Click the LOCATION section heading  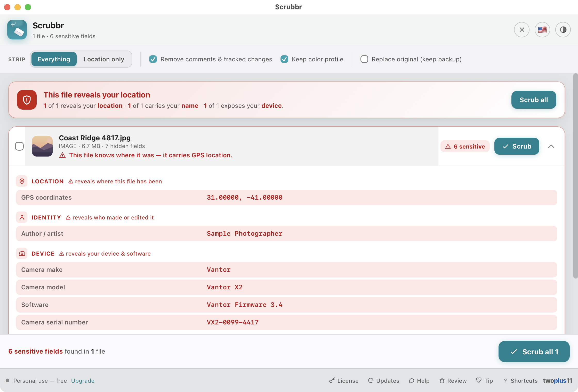(x=47, y=181)
